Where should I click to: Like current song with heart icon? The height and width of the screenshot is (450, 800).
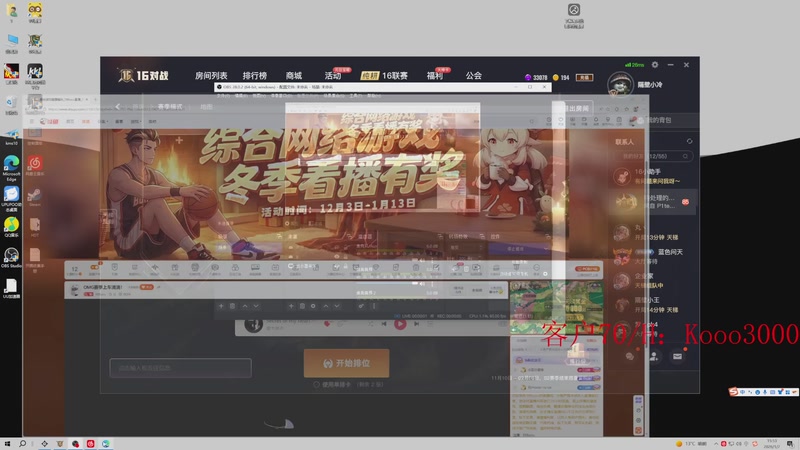coord(328,324)
